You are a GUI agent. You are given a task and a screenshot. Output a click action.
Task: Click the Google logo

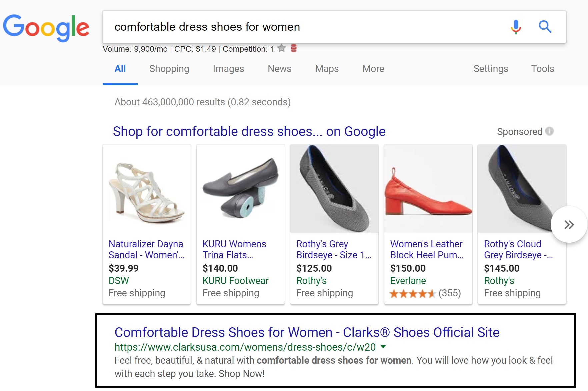(46, 28)
